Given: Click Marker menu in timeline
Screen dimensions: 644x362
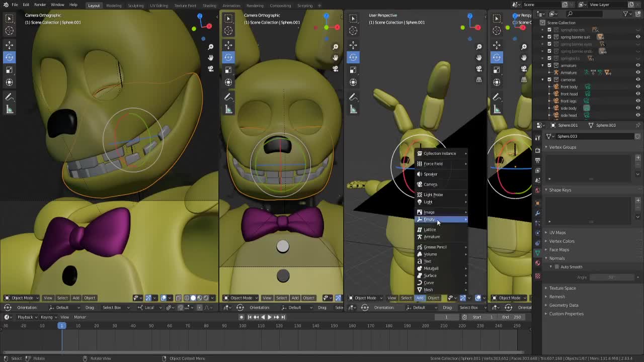Looking at the screenshot, I should coord(80,317).
